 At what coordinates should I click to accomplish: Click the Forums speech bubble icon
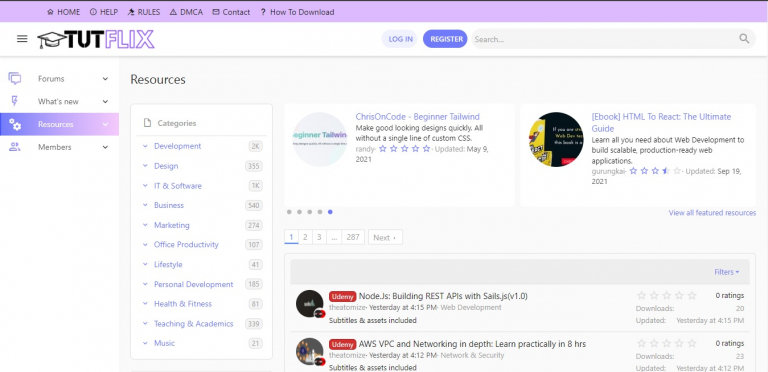[x=15, y=78]
